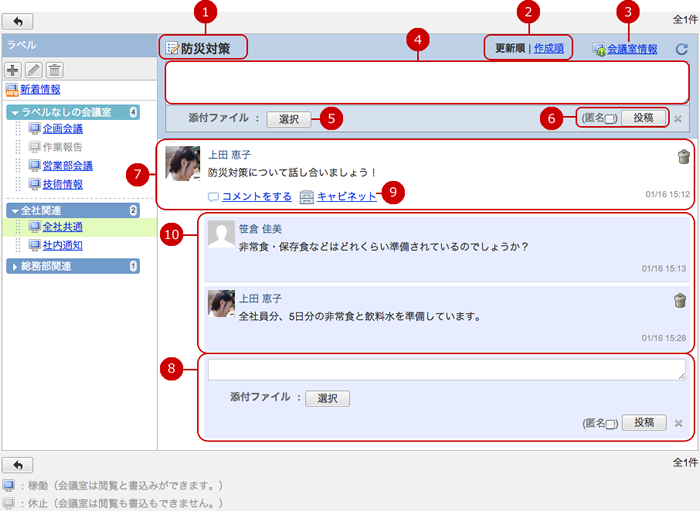Viewport: 700px width, 511px height.
Task: Open 上田 恵子 name on 15:28 comment
Action: coord(260,299)
